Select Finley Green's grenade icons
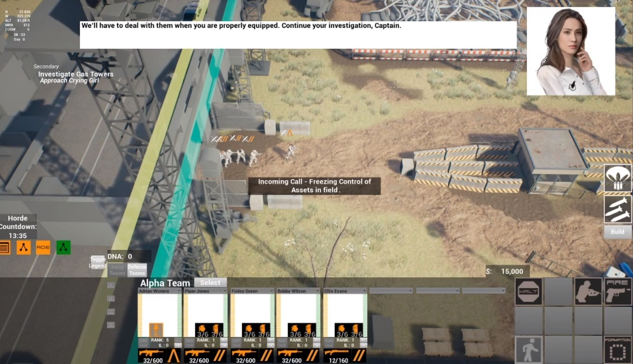Screen dimensions: 633x364 256,330
